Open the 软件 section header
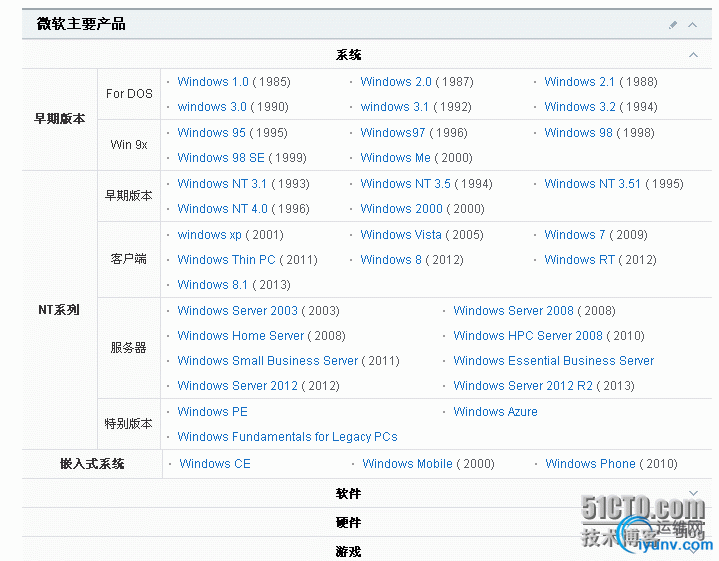The image size is (719, 561). pyautogui.click(x=348, y=494)
